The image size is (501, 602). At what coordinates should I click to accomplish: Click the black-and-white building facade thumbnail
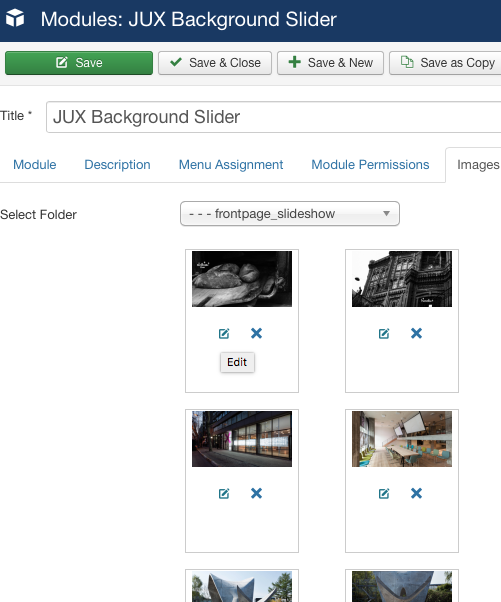click(x=402, y=279)
